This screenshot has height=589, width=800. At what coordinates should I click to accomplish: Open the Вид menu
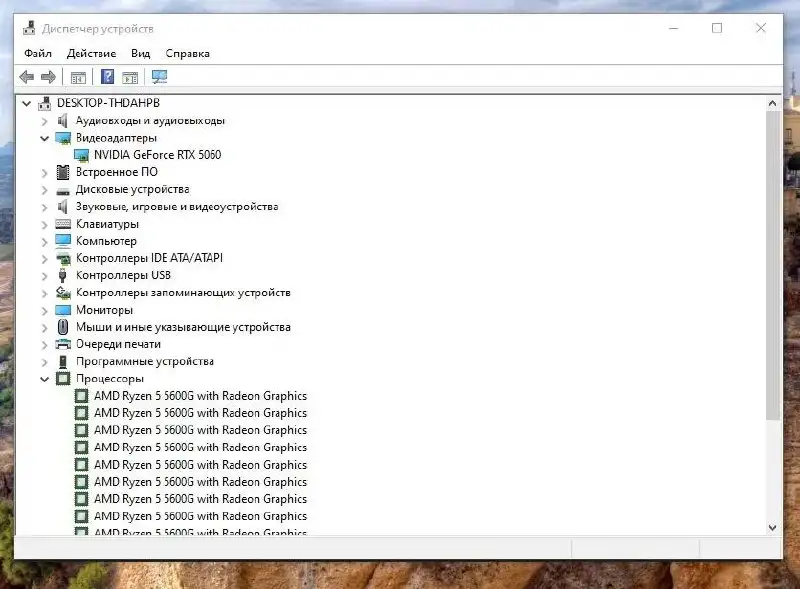click(140, 53)
